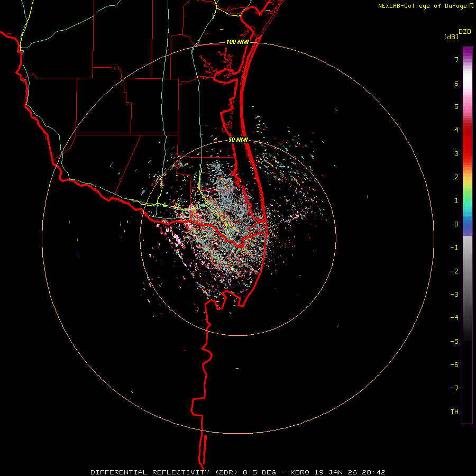Click the TH label on the legend
Image resolution: width=476 pixels, height=476 pixels.
[x=454, y=412]
